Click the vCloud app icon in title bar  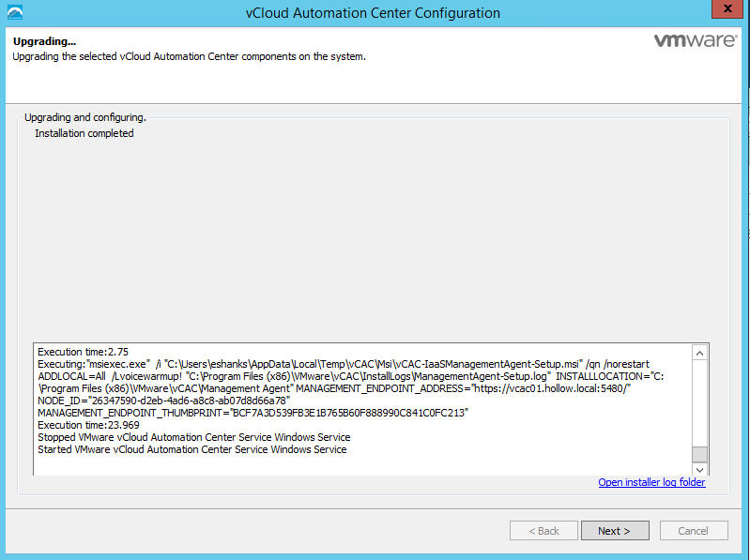pos(12,12)
